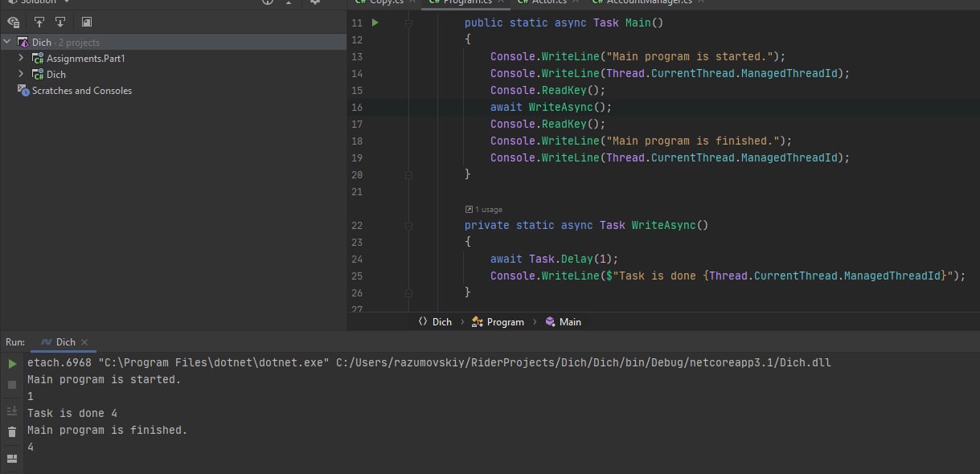Click console output 'Main program is finished.'
This screenshot has height=474, width=980.
(108, 430)
